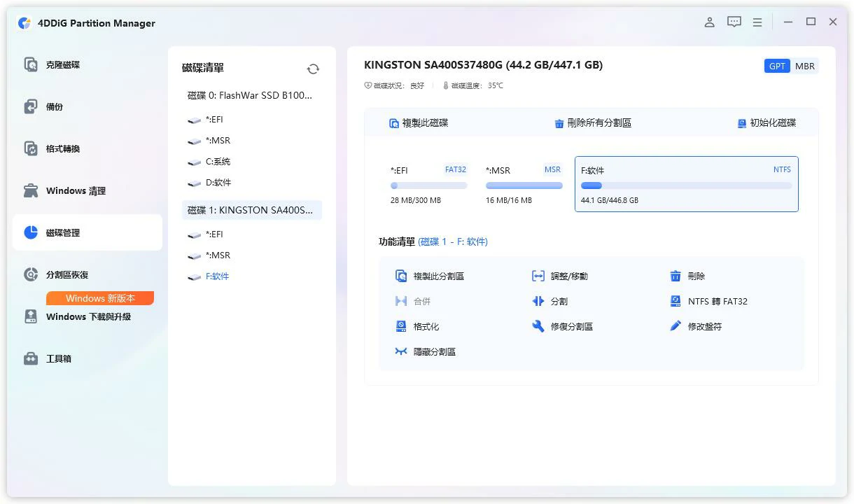Click 刪除所有分割區 button
Image resolution: width=854 pixels, height=504 pixels.
click(592, 123)
